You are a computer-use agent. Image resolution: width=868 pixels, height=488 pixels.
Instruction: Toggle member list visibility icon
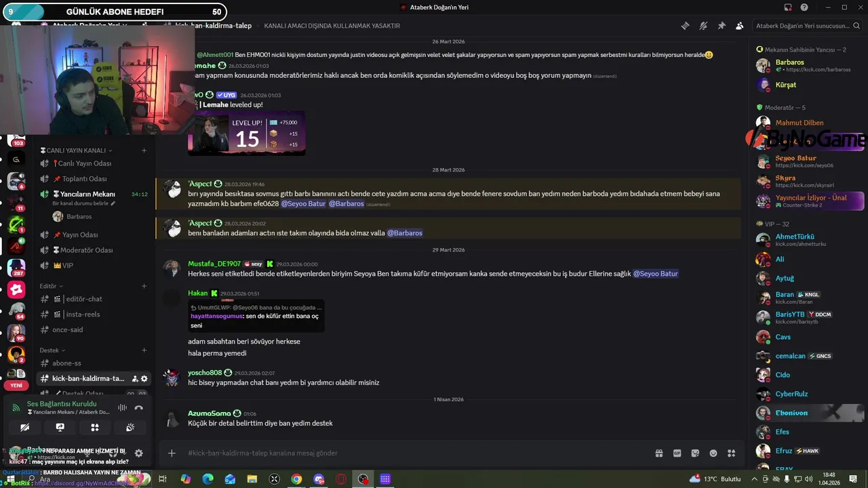coord(740,26)
